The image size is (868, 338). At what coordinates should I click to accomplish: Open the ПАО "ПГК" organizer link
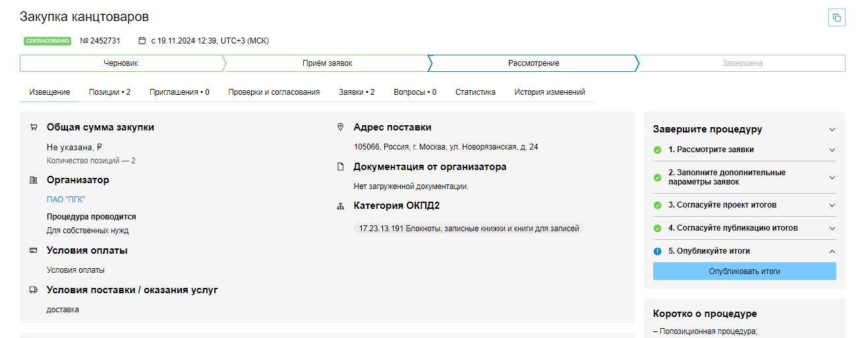[66, 200]
